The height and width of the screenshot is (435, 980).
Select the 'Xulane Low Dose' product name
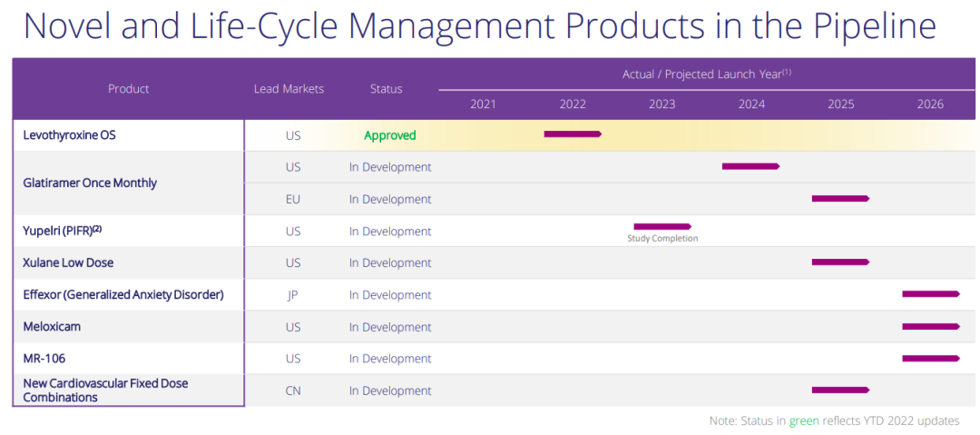[68, 262]
